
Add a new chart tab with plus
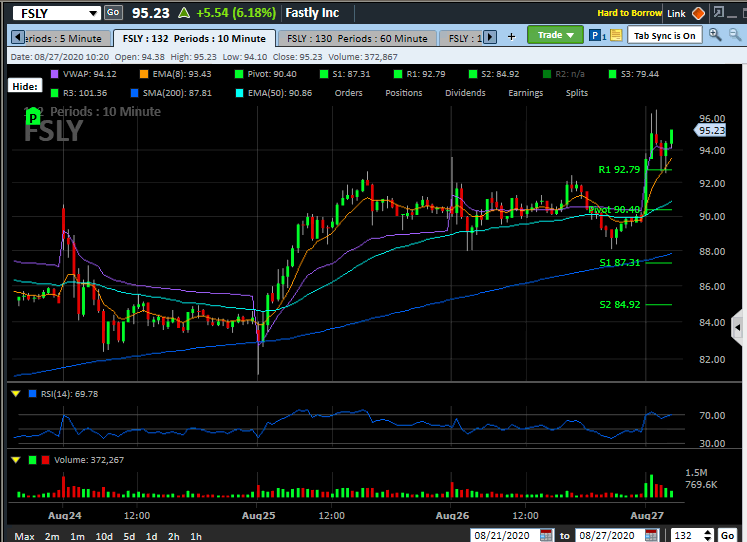tap(511, 37)
